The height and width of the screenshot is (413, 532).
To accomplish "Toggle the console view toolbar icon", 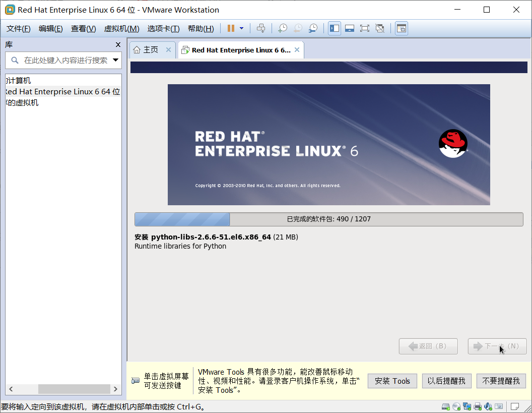I will tap(402, 28).
